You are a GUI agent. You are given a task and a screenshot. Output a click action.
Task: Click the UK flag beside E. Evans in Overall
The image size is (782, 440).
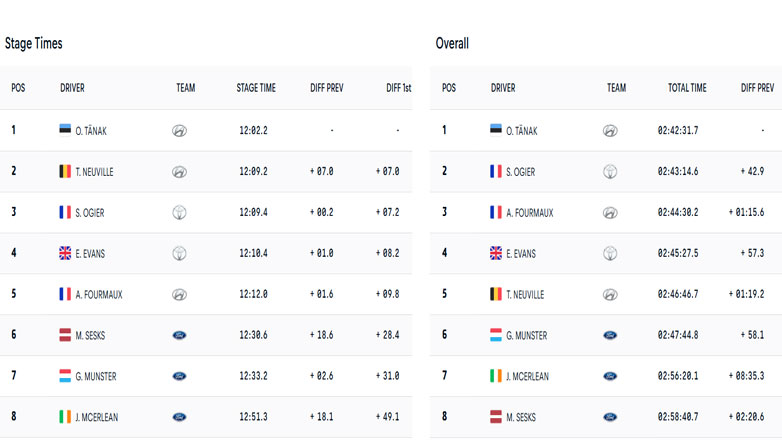496,253
